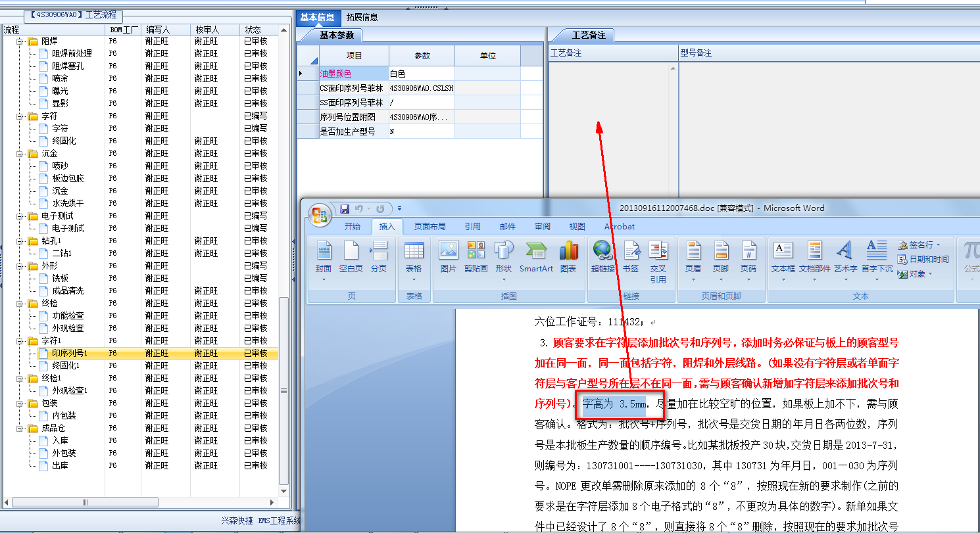980x533 pixels.
Task: Click the 是否加生产型号 value cell
Action: pos(422,131)
